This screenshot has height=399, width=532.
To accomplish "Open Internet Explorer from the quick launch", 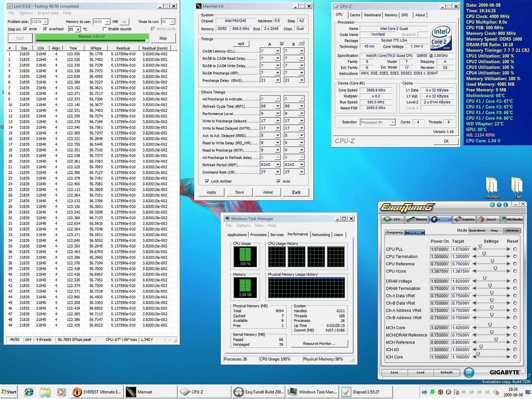I will (29, 392).
